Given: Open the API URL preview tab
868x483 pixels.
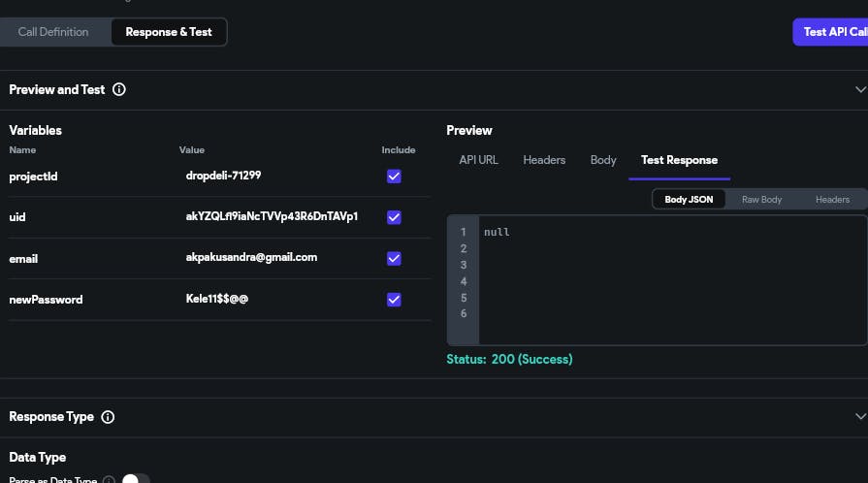Looking at the screenshot, I should click(478, 160).
